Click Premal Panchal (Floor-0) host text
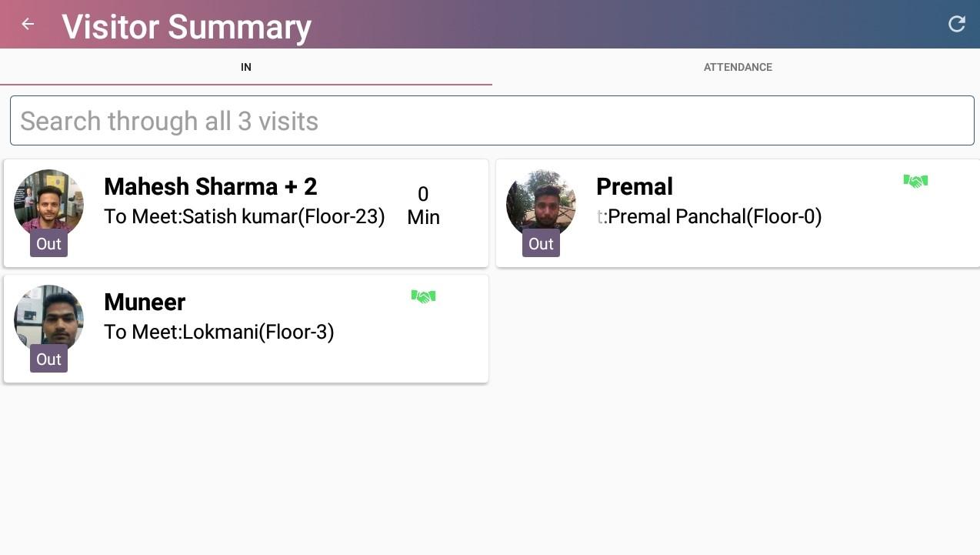 714,216
